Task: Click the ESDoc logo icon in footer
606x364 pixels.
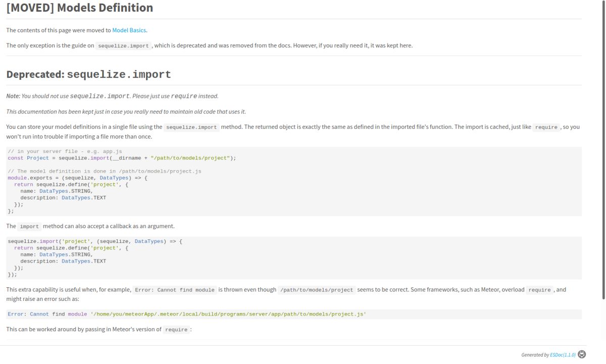Action: (582, 355)
